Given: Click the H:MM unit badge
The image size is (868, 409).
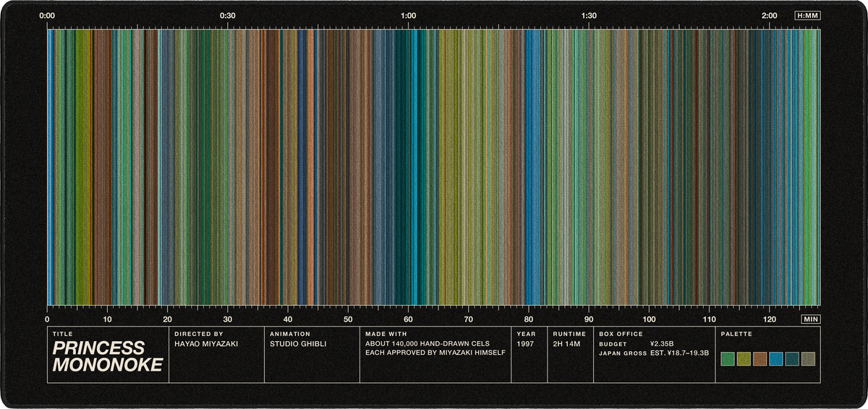Looking at the screenshot, I should point(807,15).
